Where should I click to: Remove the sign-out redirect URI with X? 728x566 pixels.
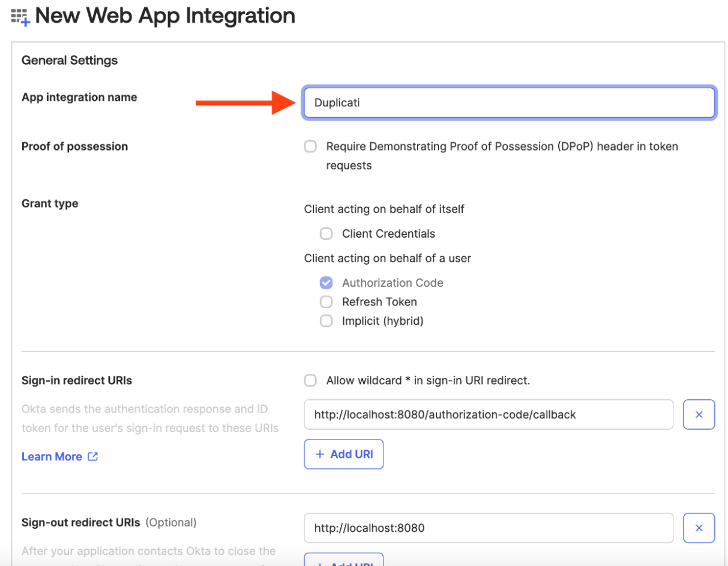(x=699, y=528)
